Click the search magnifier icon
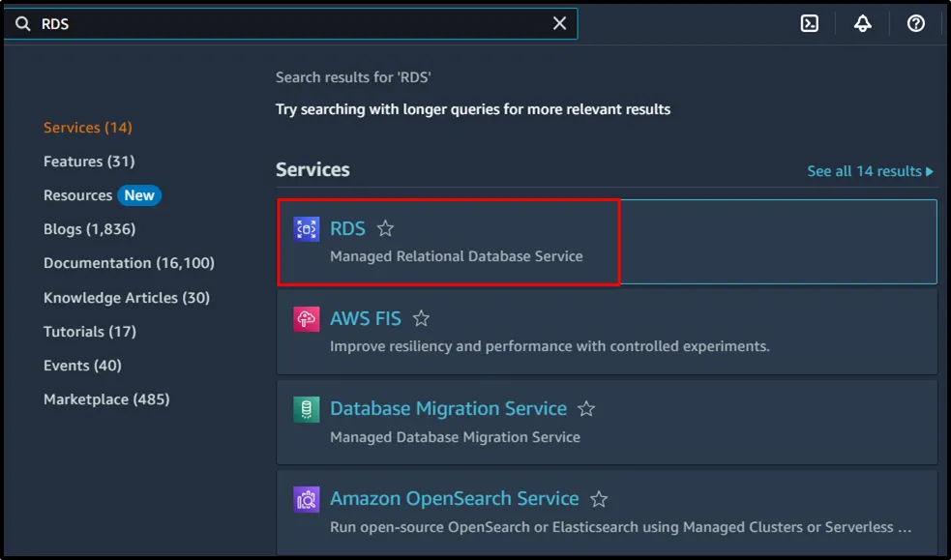 (x=23, y=24)
